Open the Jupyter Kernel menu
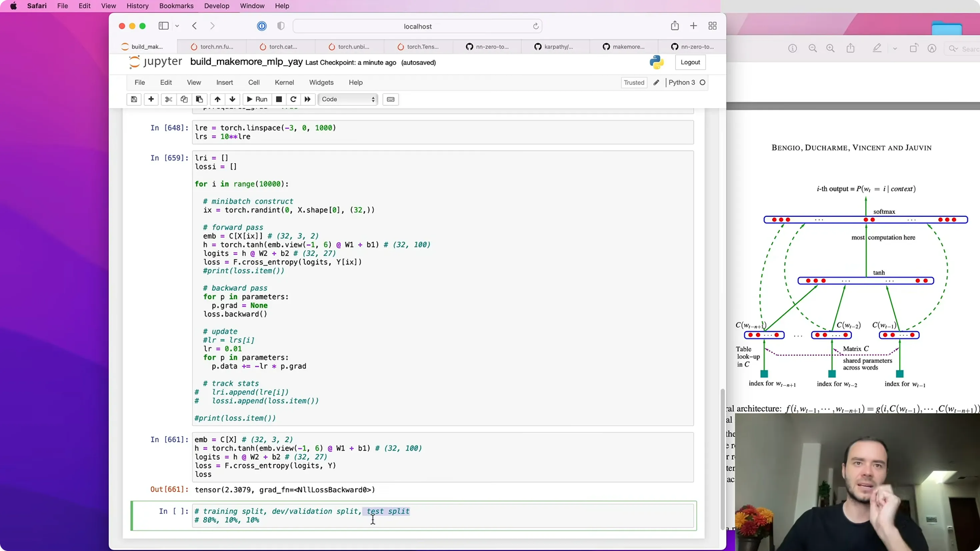980x551 pixels. tap(284, 83)
